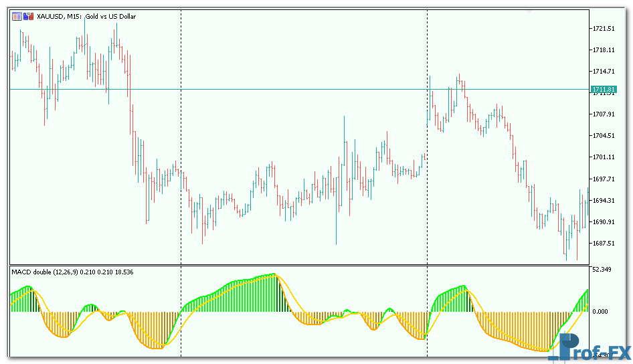The image size is (633, 364).
Task: Click the 52.349 indicator scale maximum
Action: (x=601, y=270)
